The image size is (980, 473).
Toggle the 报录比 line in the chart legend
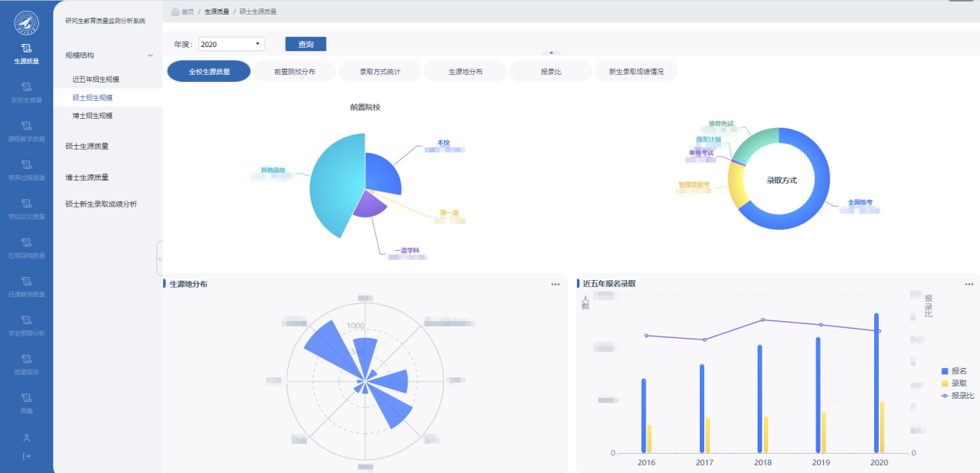pyautogui.click(x=956, y=396)
